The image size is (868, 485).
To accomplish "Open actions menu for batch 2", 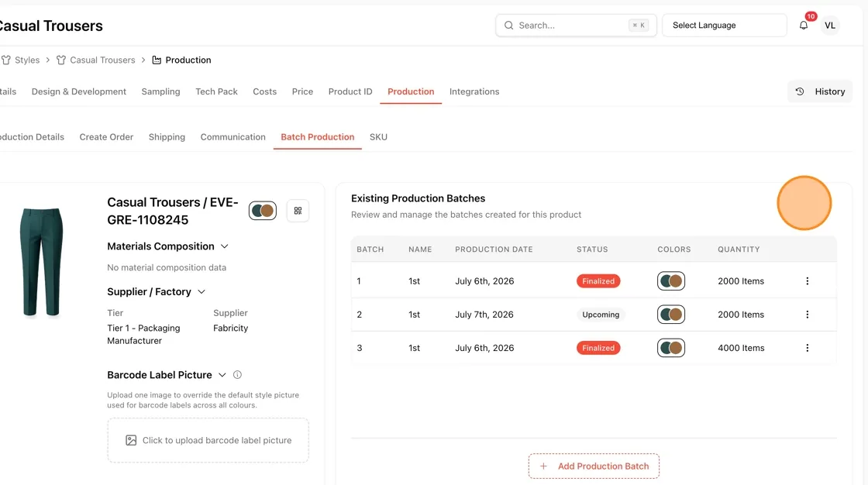I will [807, 315].
